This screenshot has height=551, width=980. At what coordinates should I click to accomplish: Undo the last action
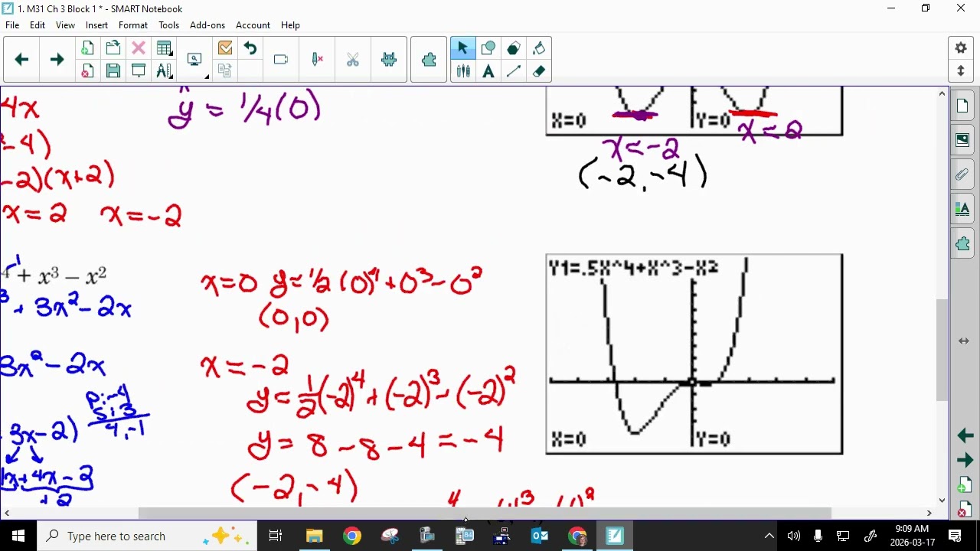(x=250, y=48)
